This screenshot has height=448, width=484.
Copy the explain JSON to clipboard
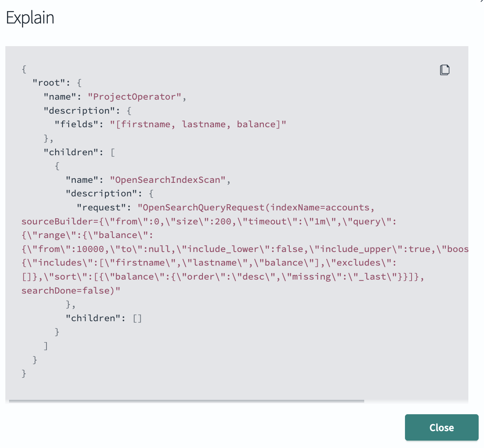(444, 70)
